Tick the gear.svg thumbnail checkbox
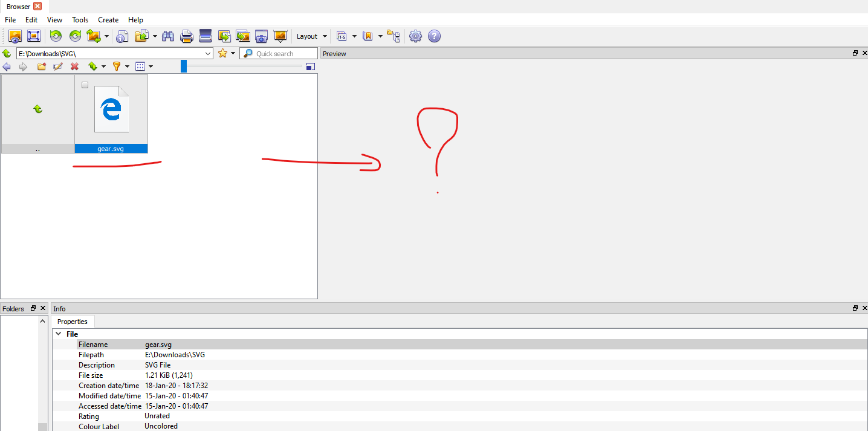The width and height of the screenshot is (868, 431). [x=85, y=85]
